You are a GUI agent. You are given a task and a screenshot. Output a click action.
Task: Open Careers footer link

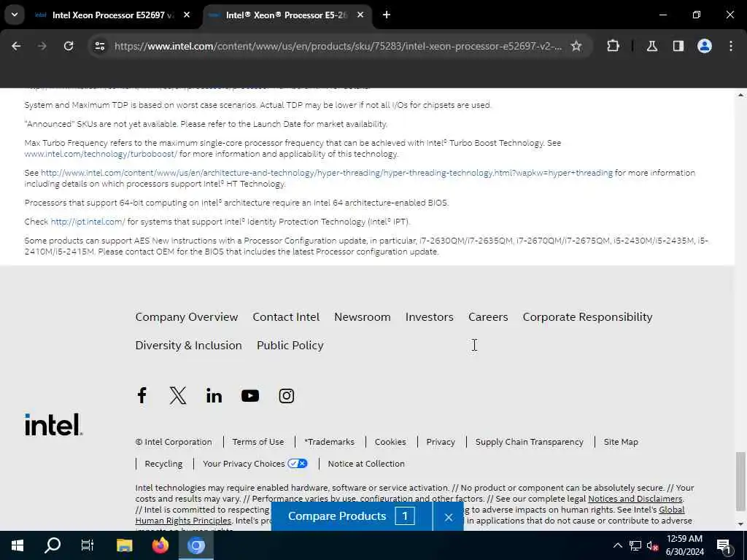(x=488, y=316)
